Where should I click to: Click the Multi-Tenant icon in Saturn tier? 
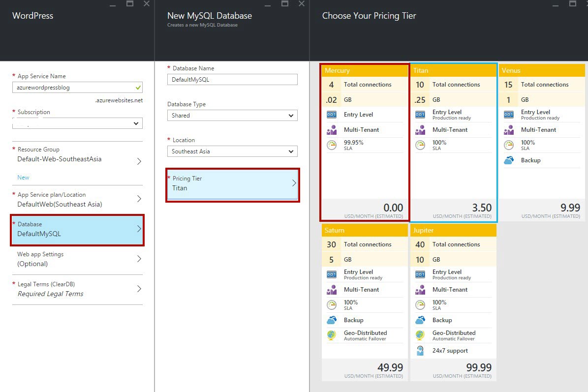click(332, 290)
